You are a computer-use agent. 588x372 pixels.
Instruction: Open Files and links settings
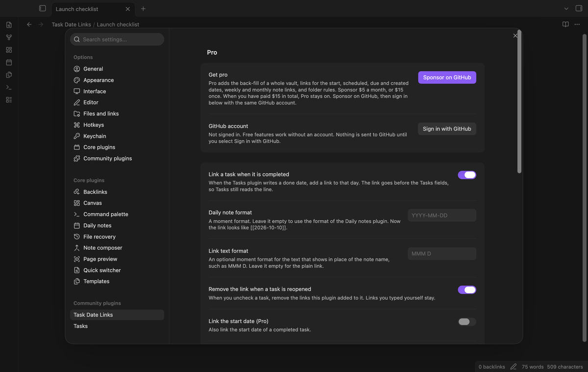[x=117, y=114]
